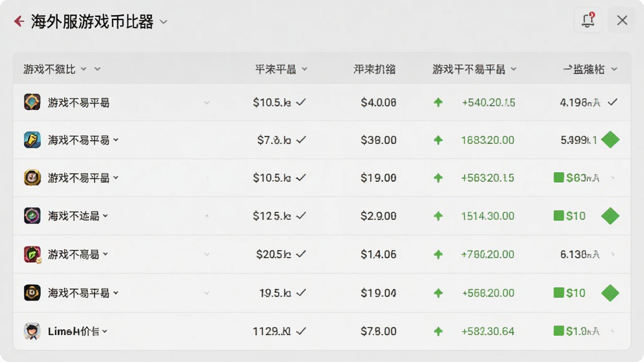Click the green up arrow beside +583.30.64

point(438,331)
